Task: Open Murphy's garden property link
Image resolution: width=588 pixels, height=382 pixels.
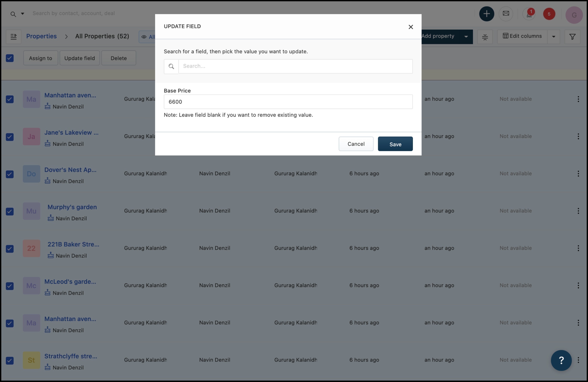Action: 72,207
